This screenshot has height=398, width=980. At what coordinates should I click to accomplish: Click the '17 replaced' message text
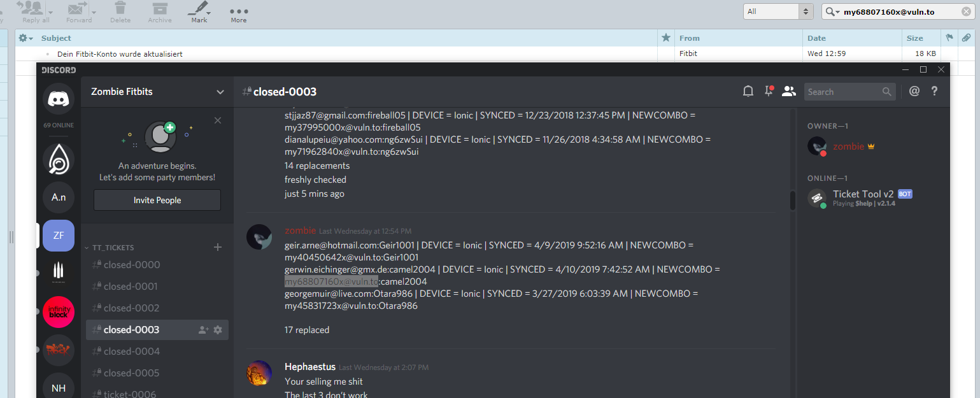pos(307,330)
